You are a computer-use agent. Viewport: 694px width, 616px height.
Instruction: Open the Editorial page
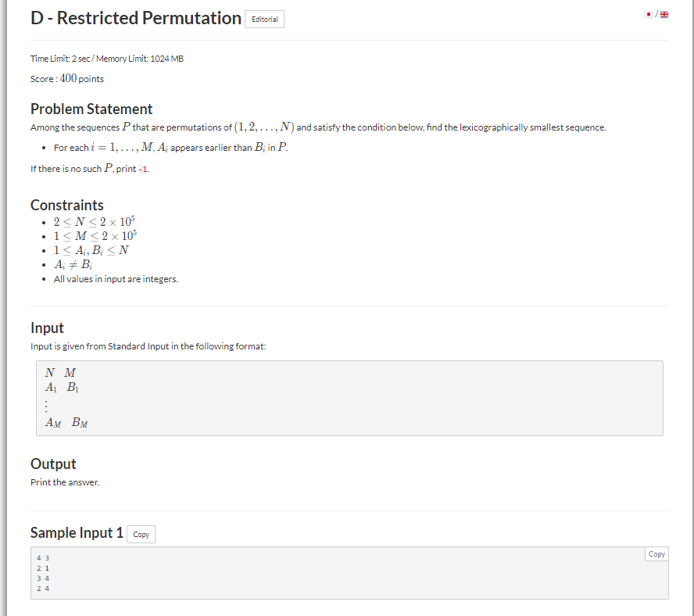[264, 19]
